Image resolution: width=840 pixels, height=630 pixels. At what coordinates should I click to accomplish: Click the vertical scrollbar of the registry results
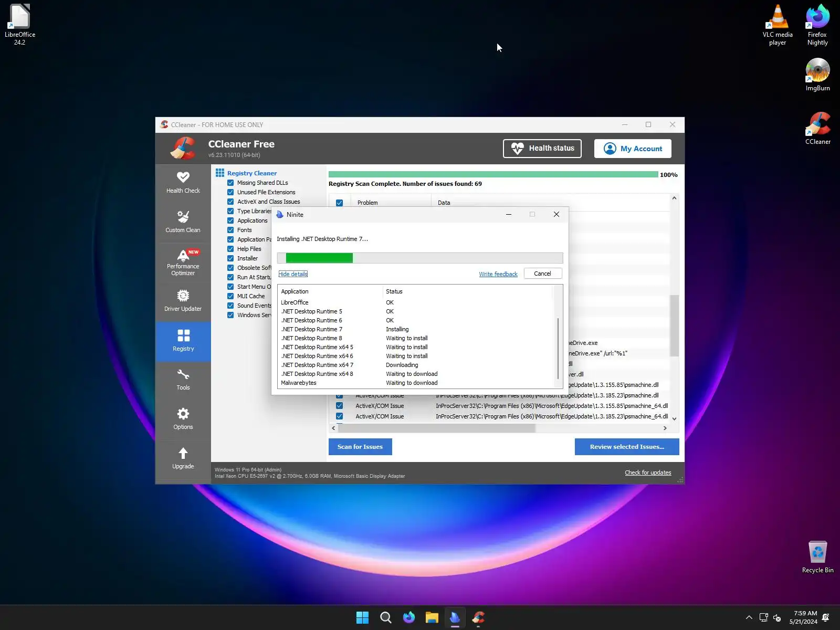click(674, 325)
